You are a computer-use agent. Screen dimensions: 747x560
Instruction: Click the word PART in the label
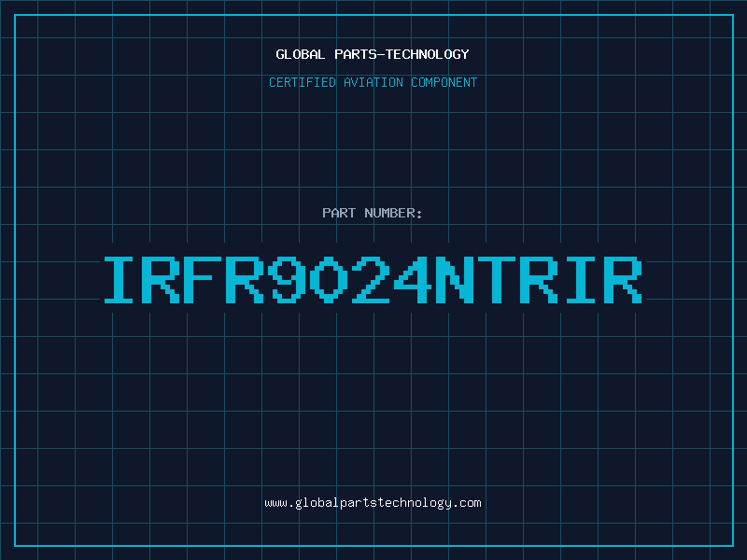tap(339, 213)
